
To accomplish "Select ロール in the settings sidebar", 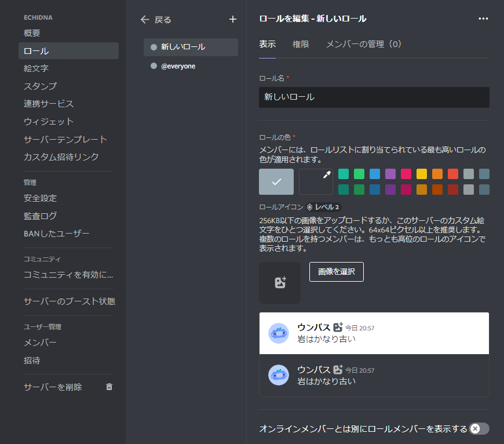I will click(x=68, y=51).
